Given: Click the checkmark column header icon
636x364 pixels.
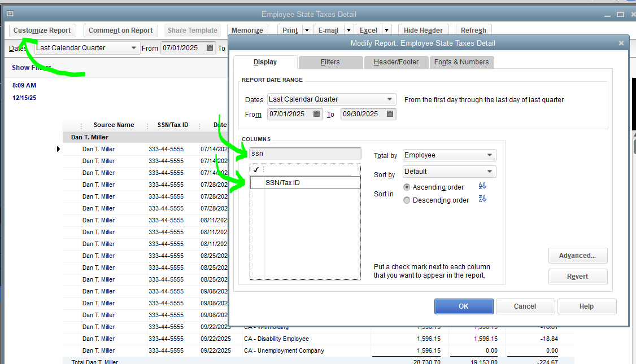Looking at the screenshot, I should click(256, 169).
